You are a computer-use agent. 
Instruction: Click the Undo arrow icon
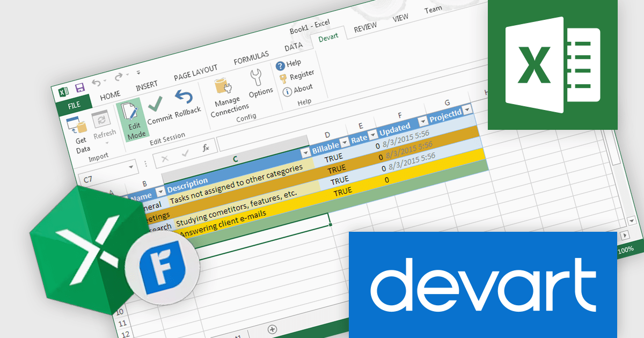(96, 83)
